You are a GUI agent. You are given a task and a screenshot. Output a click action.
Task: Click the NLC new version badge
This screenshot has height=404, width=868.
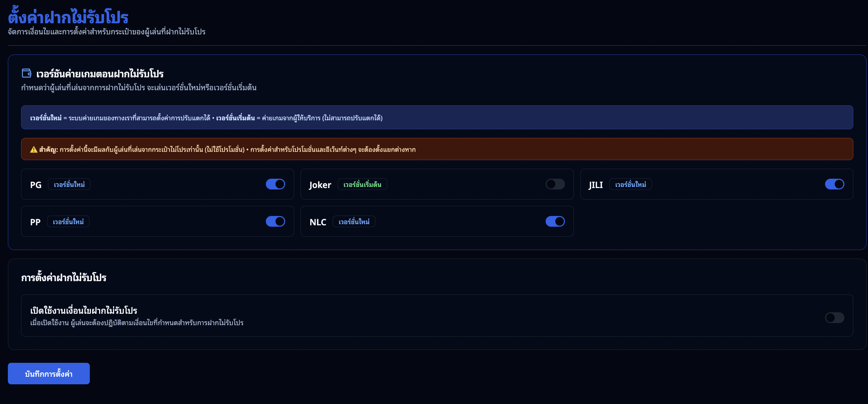[x=353, y=222]
